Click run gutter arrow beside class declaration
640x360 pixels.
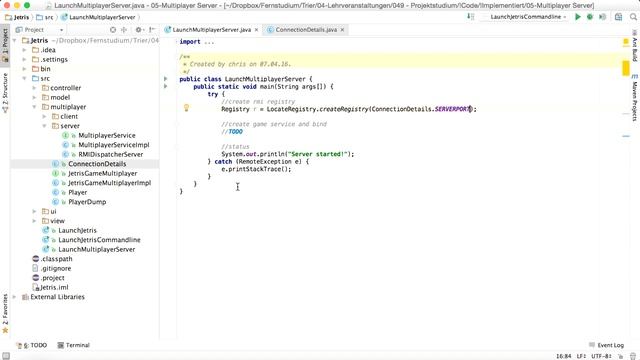pyautogui.click(x=166, y=79)
